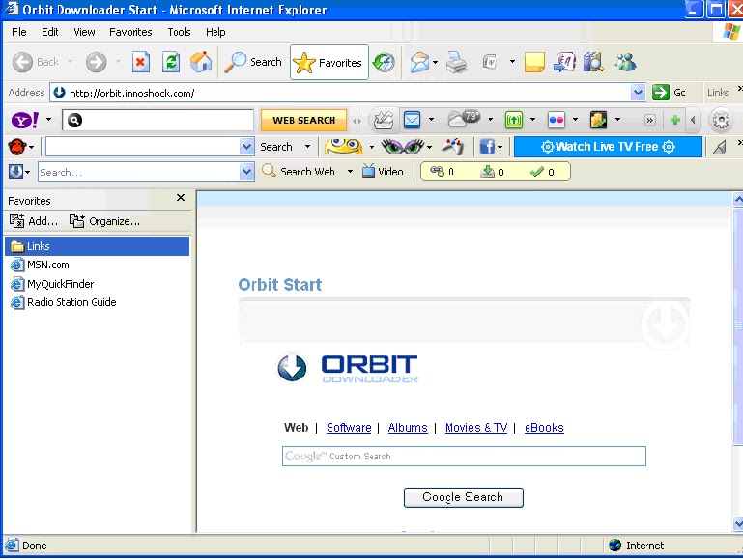The height and width of the screenshot is (560, 743).
Task: Click the Yahoo! logo icon
Action: click(25, 121)
